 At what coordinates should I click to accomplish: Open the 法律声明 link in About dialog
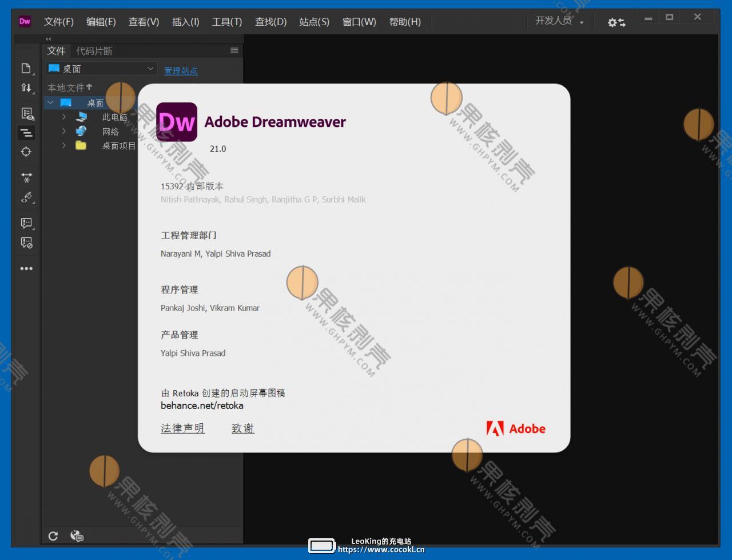[x=182, y=428]
